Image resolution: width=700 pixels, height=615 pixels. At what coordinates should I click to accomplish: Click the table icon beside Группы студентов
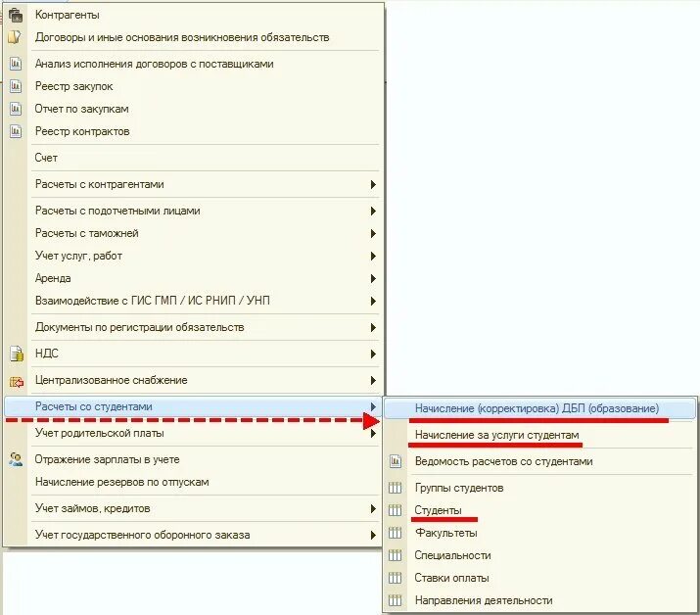[396, 488]
